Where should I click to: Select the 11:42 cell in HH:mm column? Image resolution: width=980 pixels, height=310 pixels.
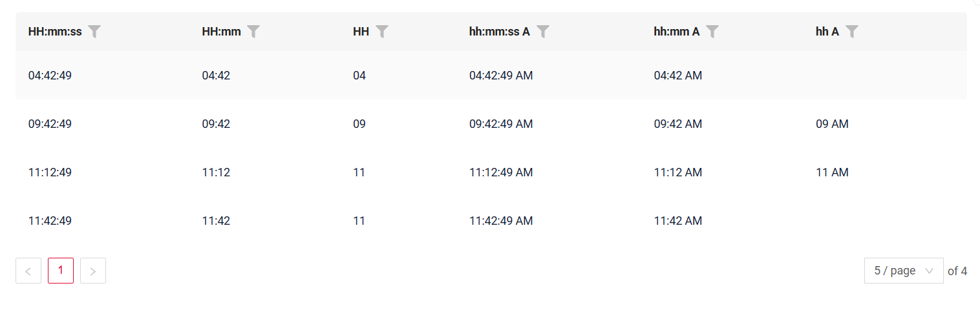click(x=216, y=221)
